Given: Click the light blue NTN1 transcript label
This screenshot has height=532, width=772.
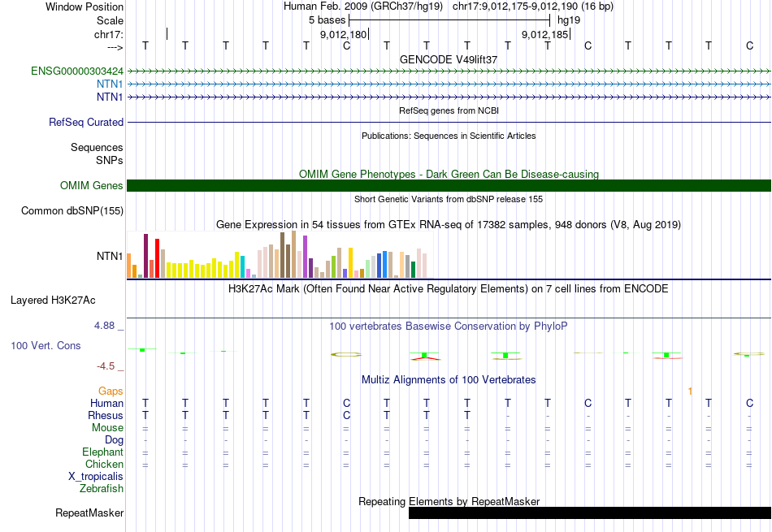Looking at the screenshot, I should (110, 84).
